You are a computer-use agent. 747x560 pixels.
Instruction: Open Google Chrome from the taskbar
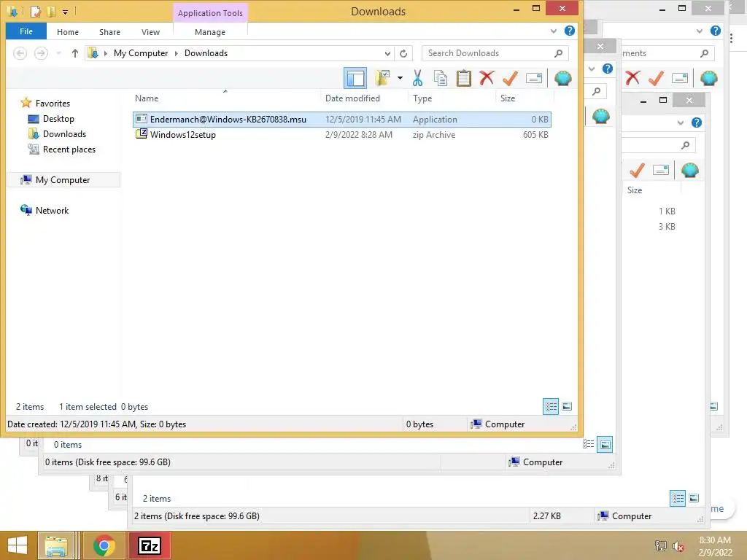[104, 545]
